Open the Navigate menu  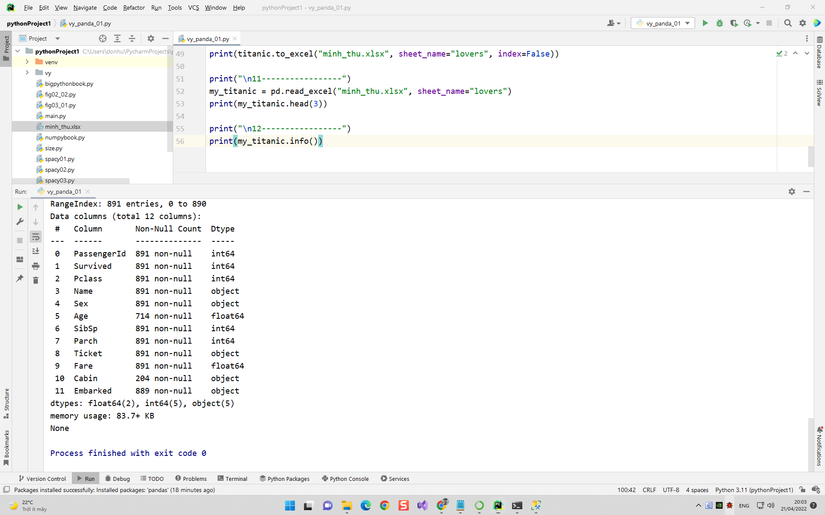coord(85,8)
